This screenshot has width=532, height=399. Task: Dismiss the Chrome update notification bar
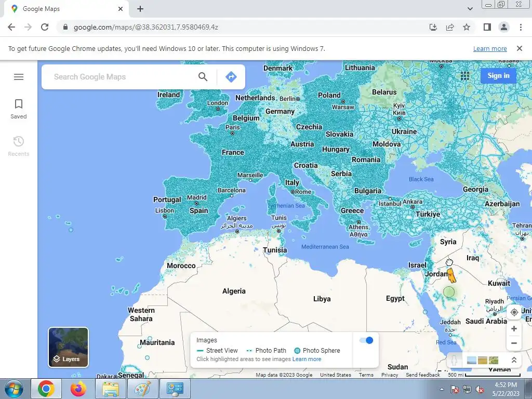pyautogui.click(x=520, y=48)
